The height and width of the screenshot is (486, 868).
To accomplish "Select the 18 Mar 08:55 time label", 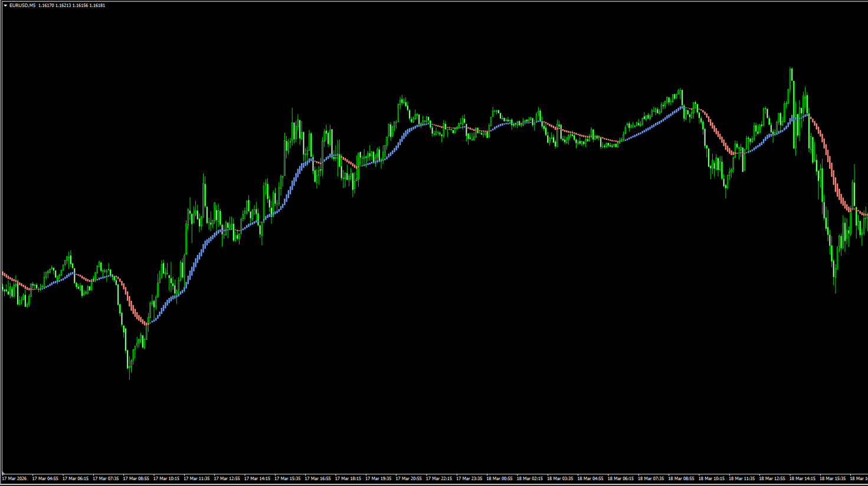I will coord(682,478).
